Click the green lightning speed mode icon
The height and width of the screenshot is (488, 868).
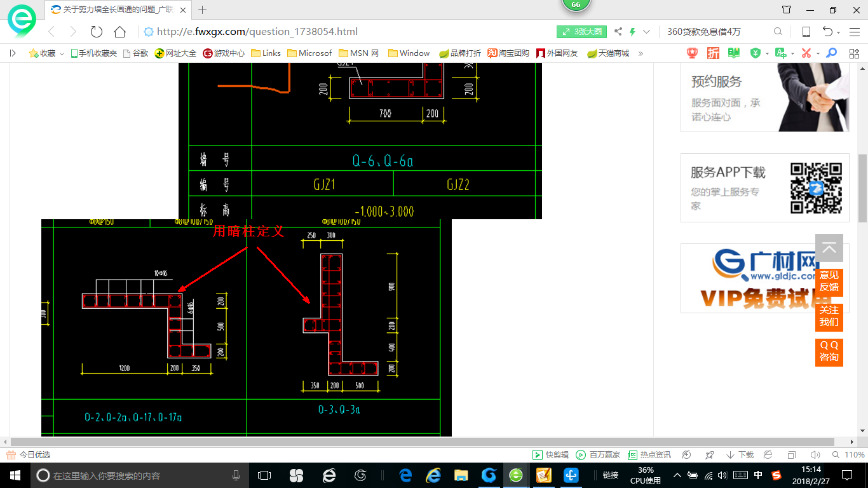click(x=633, y=32)
